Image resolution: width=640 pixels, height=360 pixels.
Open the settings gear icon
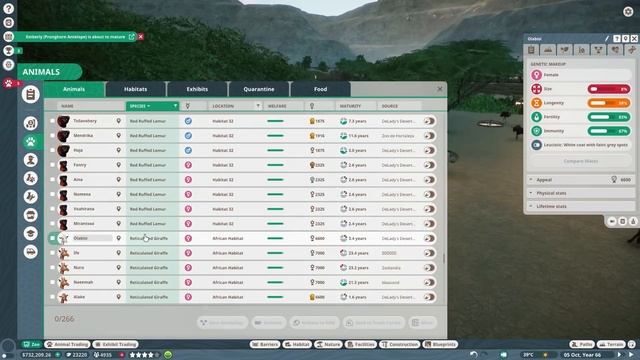pyautogui.click(x=628, y=11)
